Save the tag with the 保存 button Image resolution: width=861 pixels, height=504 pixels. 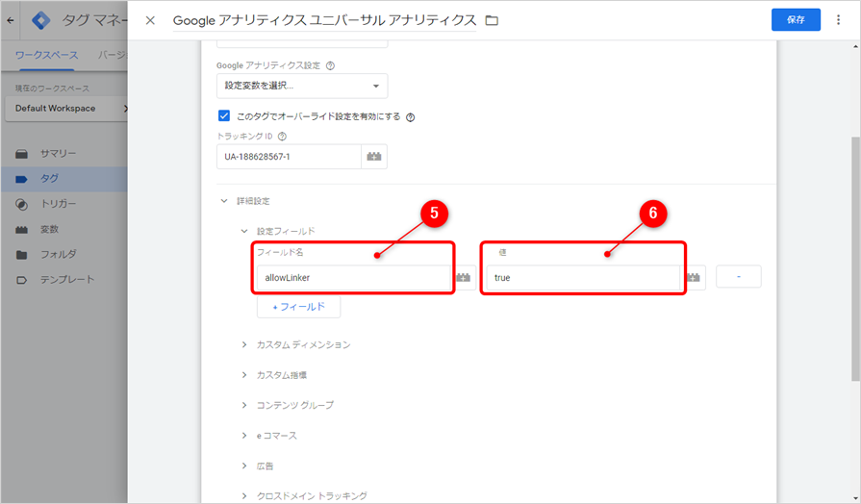click(x=796, y=20)
